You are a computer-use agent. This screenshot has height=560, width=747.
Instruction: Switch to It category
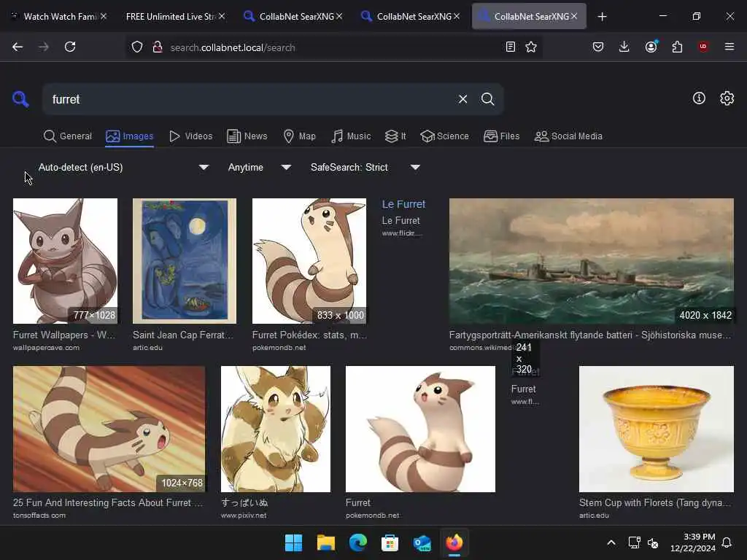(395, 136)
